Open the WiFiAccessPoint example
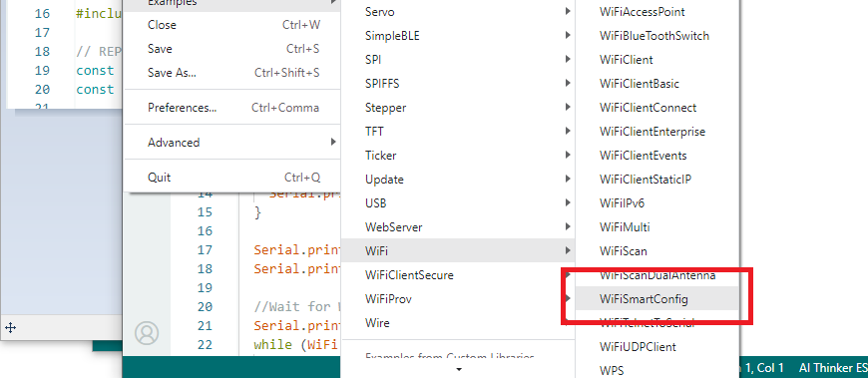Image resolution: width=868 pixels, height=378 pixels. coord(657,12)
